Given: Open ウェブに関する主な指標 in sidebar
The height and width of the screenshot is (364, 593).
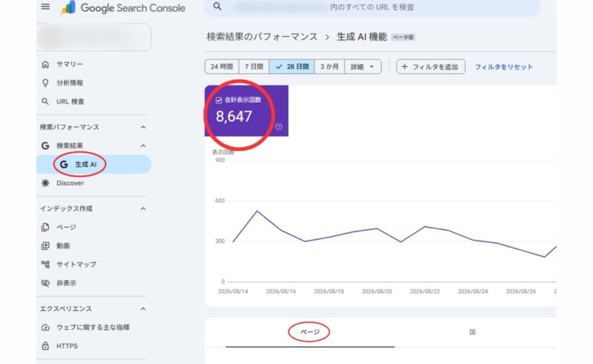Looking at the screenshot, I should point(93,328).
